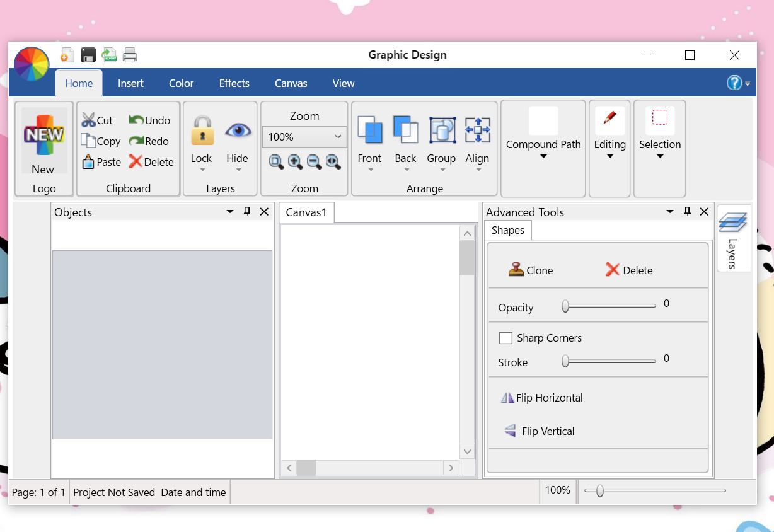Screen dimensions: 774x532
Task: Click the Undo arrow icon
Action: [x=136, y=120]
